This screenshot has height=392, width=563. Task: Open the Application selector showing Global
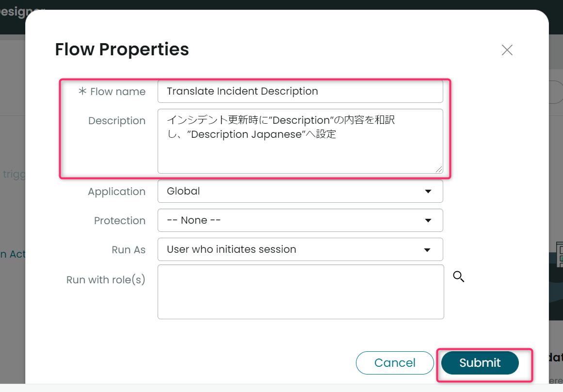click(x=300, y=191)
